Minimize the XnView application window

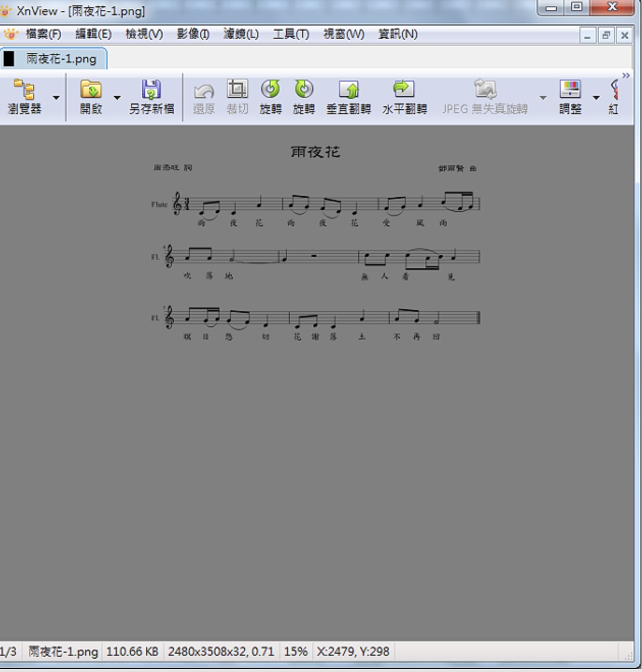pyautogui.click(x=551, y=8)
